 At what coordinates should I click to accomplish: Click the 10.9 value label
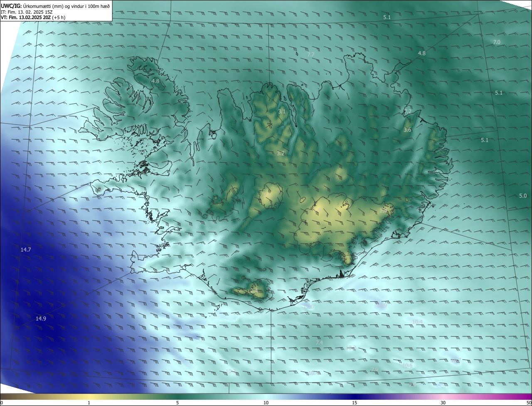(382, 305)
